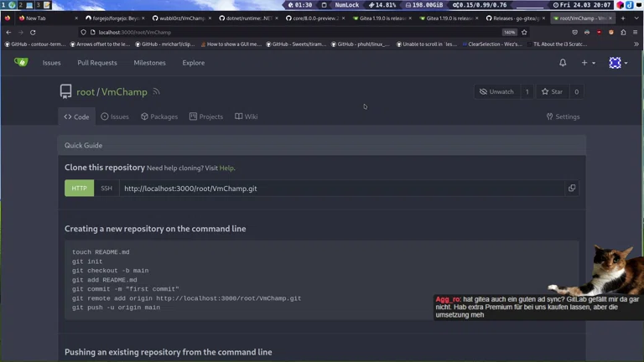Reload the page with the browser refresh icon
Image resolution: width=644 pixels, height=362 pixels.
(33, 32)
